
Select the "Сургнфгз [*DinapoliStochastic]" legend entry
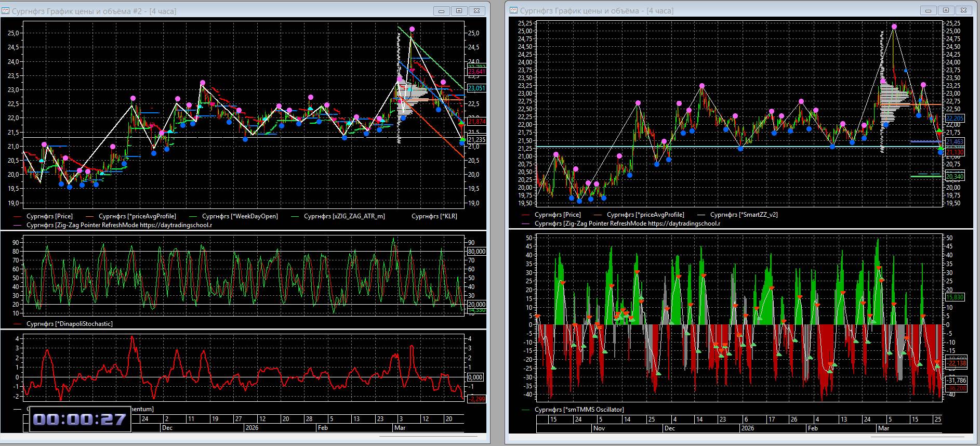coord(70,324)
